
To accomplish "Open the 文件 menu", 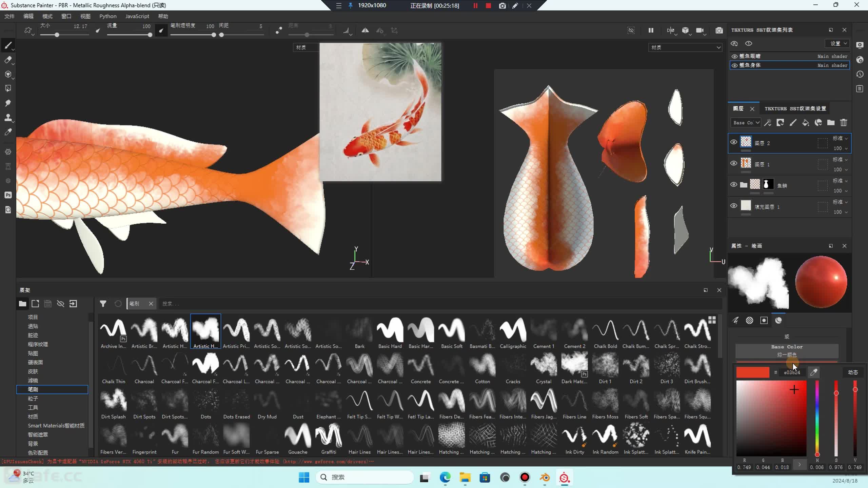I will (x=9, y=16).
